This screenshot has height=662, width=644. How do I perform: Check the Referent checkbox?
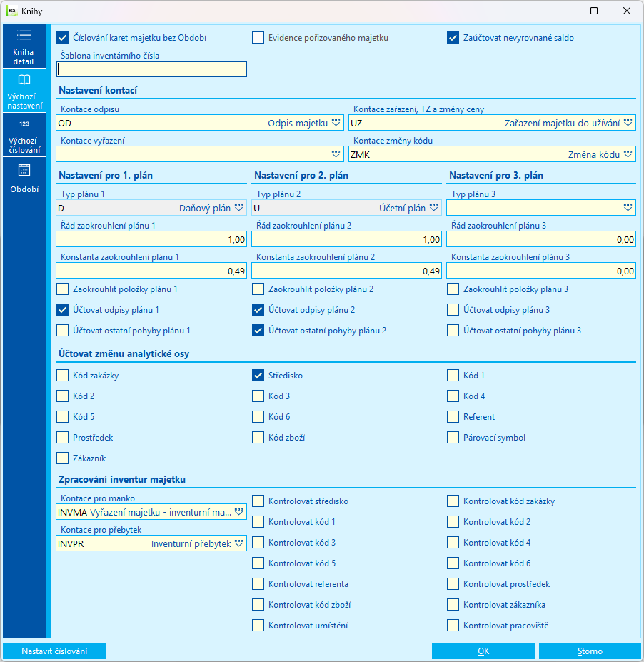pyautogui.click(x=453, y=417)
